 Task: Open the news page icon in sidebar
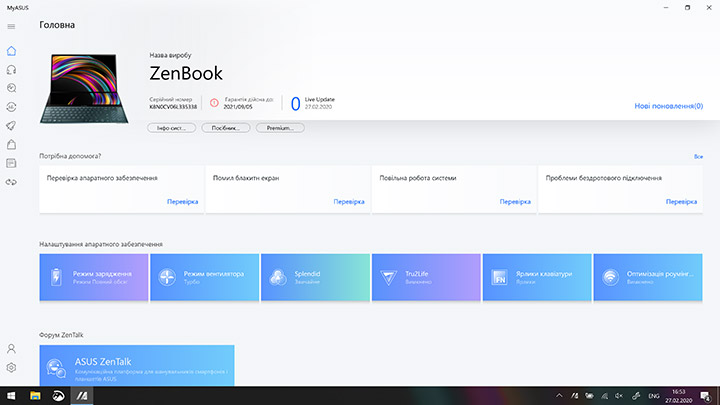point(11,163)
